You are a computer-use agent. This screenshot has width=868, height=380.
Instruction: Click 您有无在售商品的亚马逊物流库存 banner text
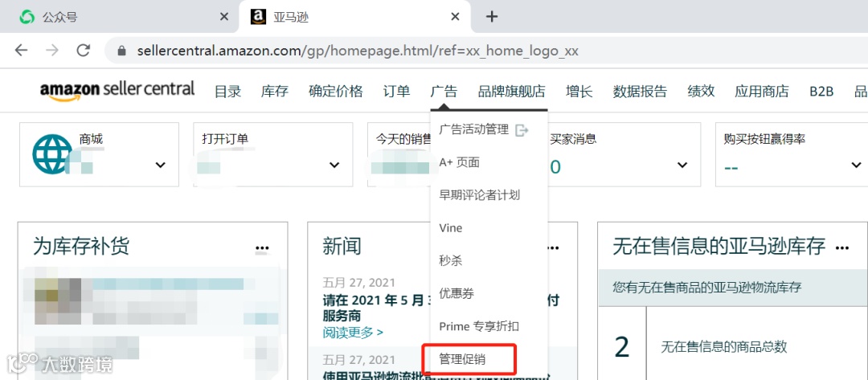(x=707, y=288)
